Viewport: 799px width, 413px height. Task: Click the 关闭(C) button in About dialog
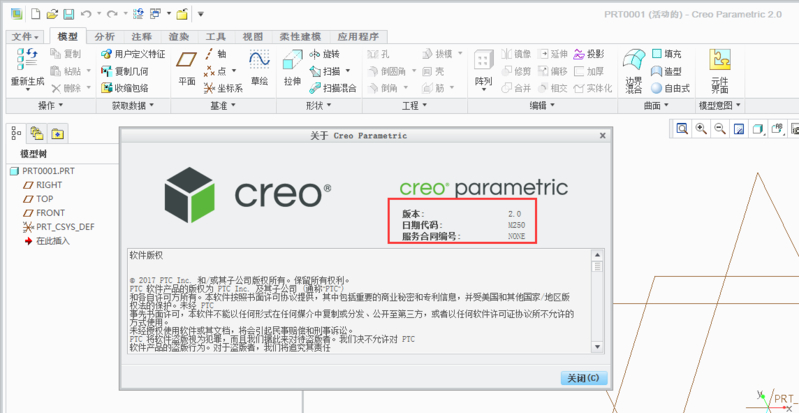[x=583, y=378]
